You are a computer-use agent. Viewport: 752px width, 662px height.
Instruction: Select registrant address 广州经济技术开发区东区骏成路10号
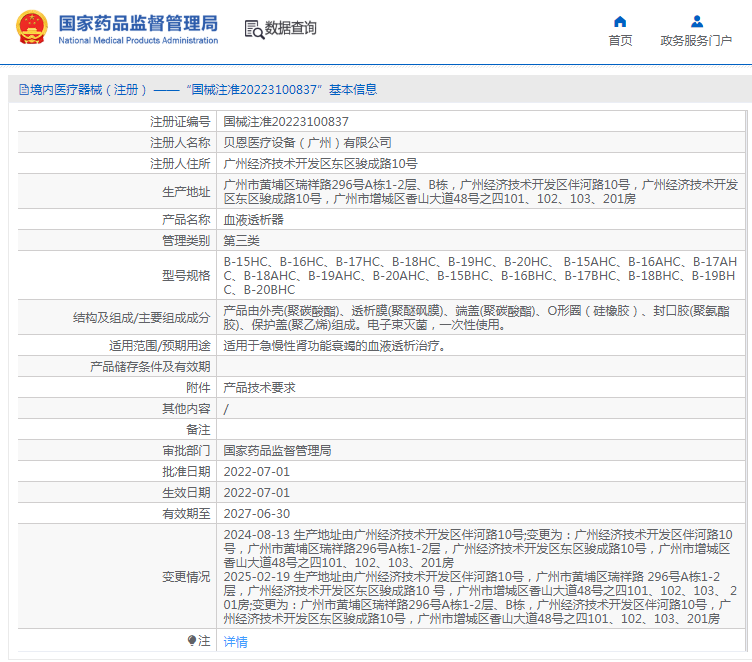tap(320, 164)
